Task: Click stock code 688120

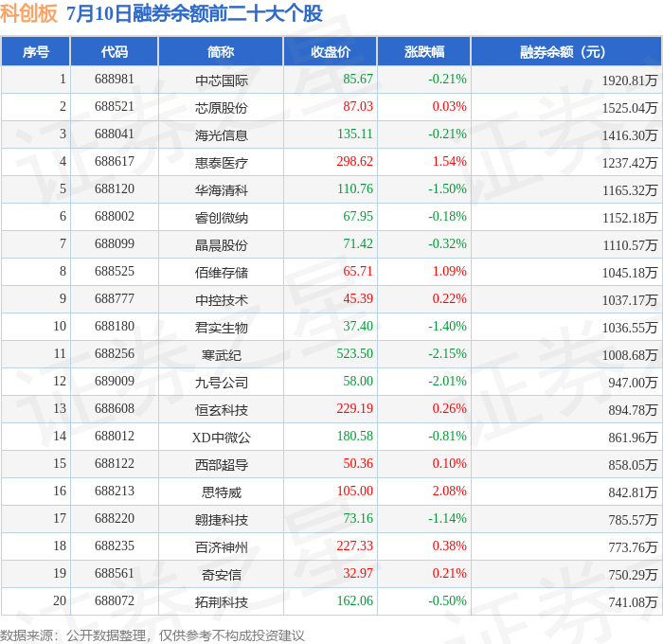Action: [x=115, y=188]
